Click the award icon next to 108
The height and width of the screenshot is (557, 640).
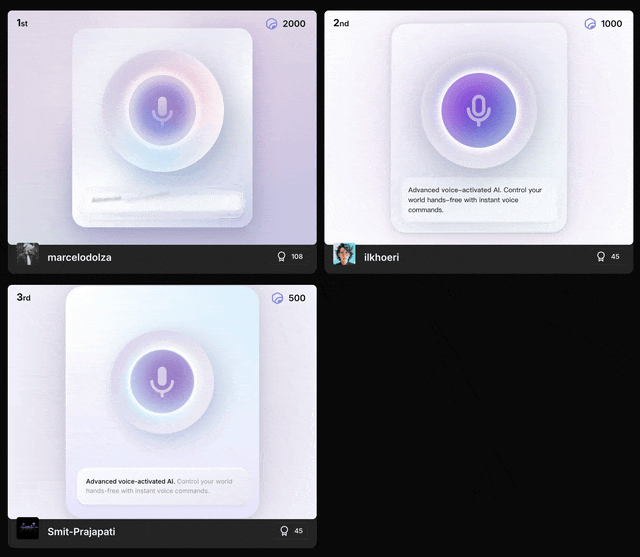click(x=282, y=257)
